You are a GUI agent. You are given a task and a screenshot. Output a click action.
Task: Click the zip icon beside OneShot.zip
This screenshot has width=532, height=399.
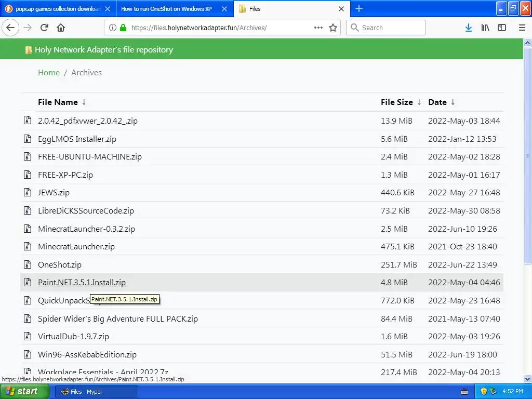tap(28, 264)
